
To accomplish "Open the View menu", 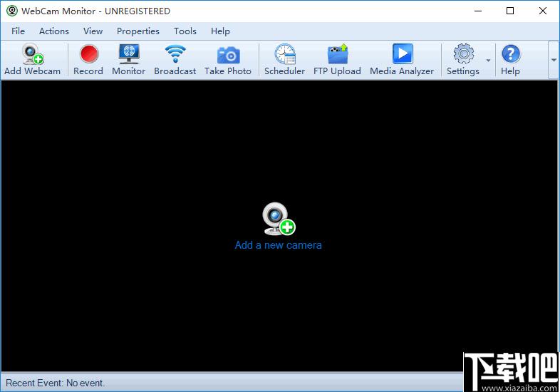I will (93, 31).
